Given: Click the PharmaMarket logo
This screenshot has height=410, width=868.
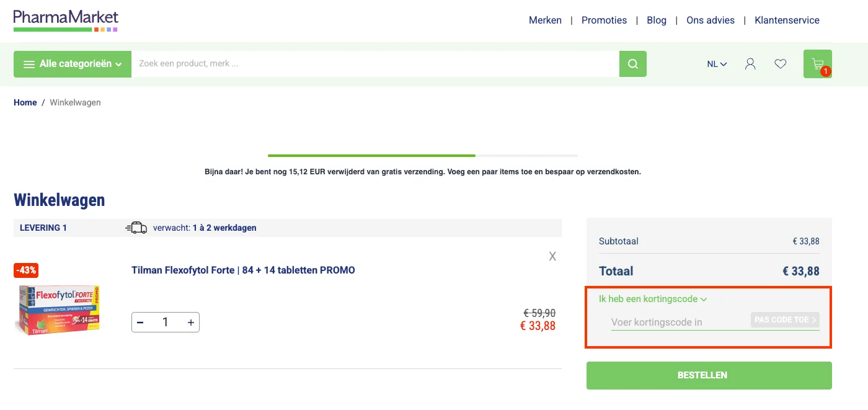Looking at the screenshot, I should tap(65, 19).
